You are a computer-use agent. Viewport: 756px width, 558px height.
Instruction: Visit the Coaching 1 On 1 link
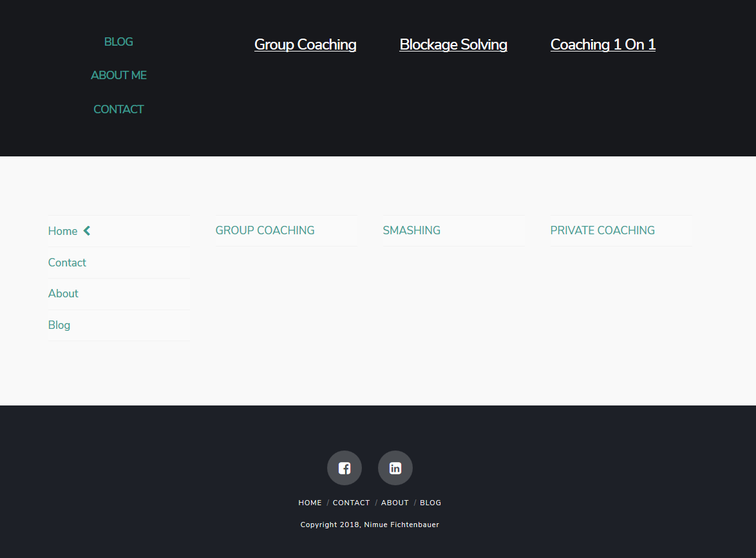603,44
